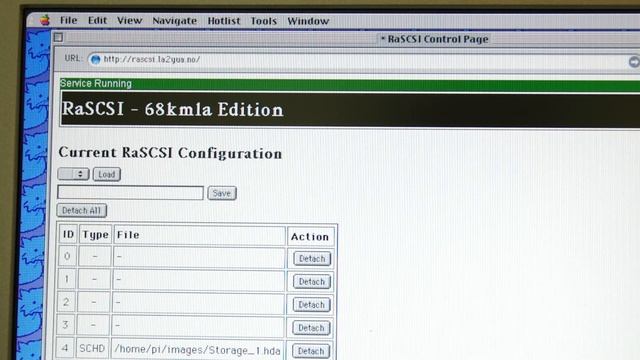The image size is (640, 360).
Task: Click the window close box in title bar
Action: [x=58, y=38]
